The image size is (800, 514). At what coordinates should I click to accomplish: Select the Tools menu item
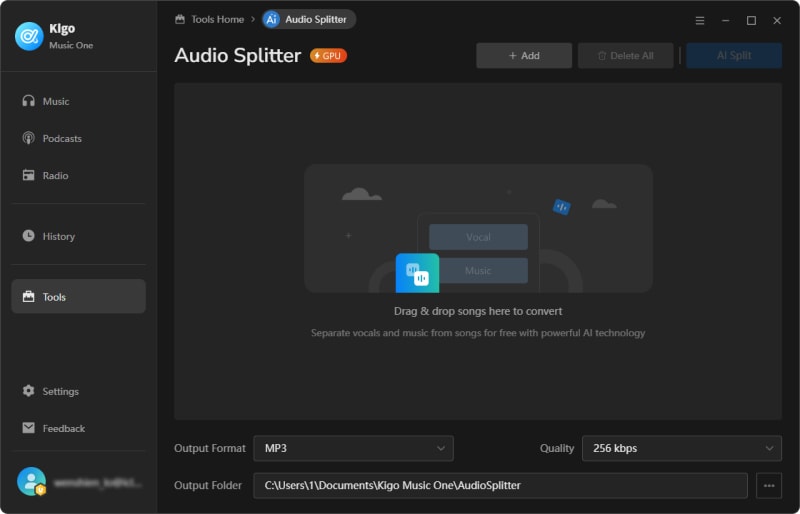click(78, 297)
